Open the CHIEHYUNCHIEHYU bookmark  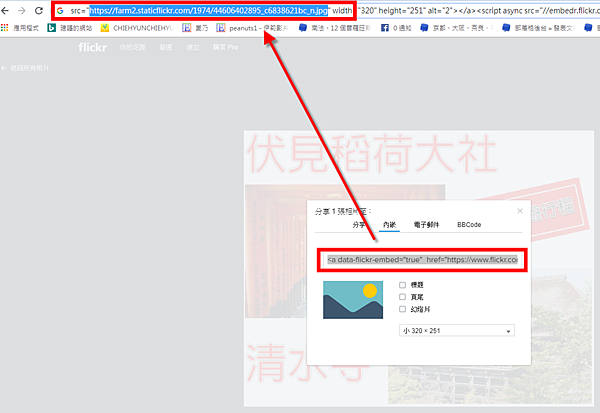pos(137,28)
